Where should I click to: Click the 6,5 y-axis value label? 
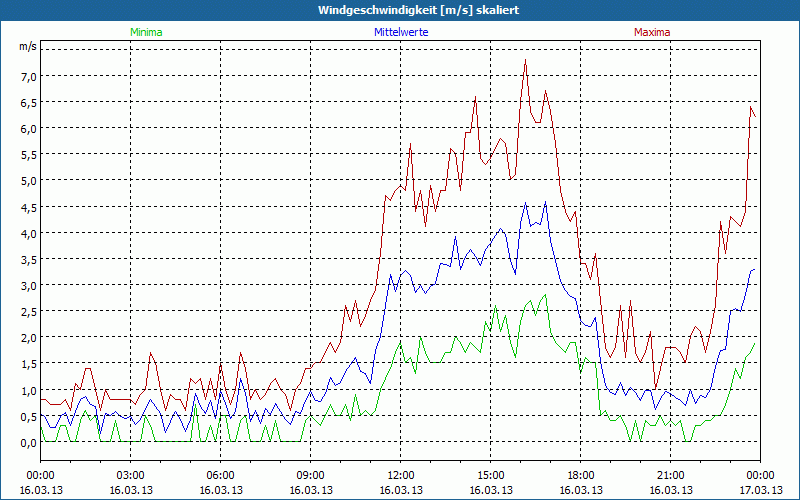click(28, 102)
